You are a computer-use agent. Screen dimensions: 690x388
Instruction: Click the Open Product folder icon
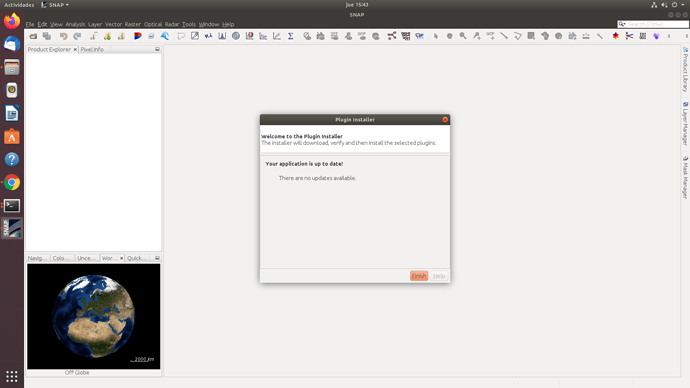click(33, 36)
